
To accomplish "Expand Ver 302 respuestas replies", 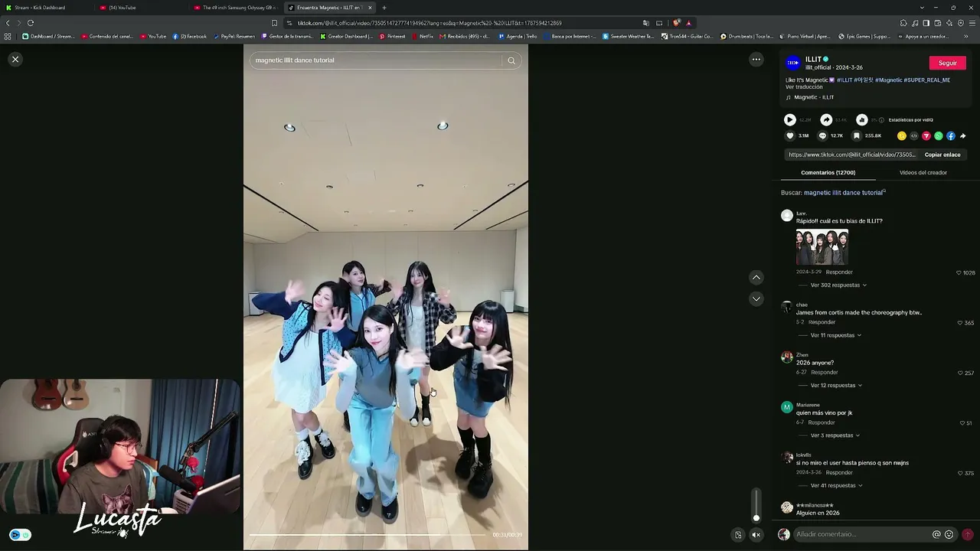I will (838, 285).
